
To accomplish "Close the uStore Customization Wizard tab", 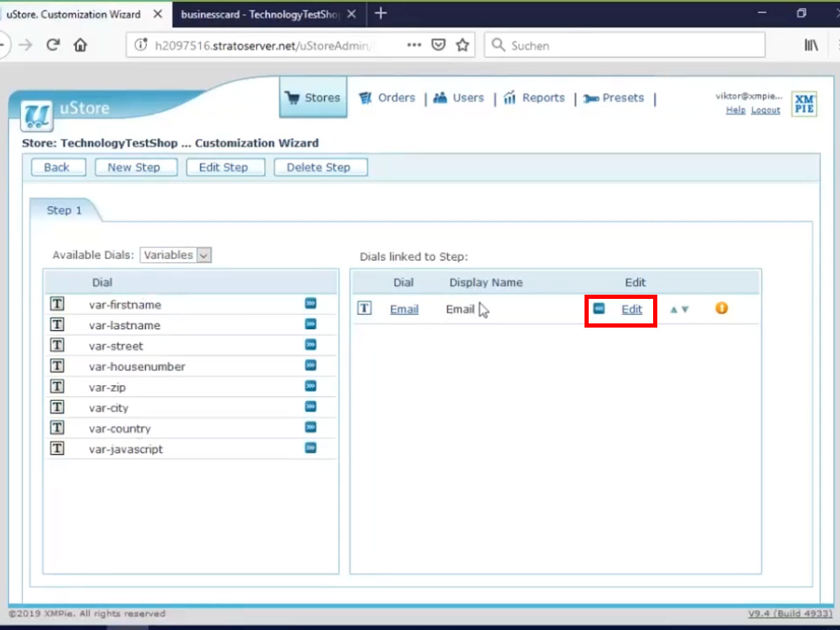I will 157,14.
